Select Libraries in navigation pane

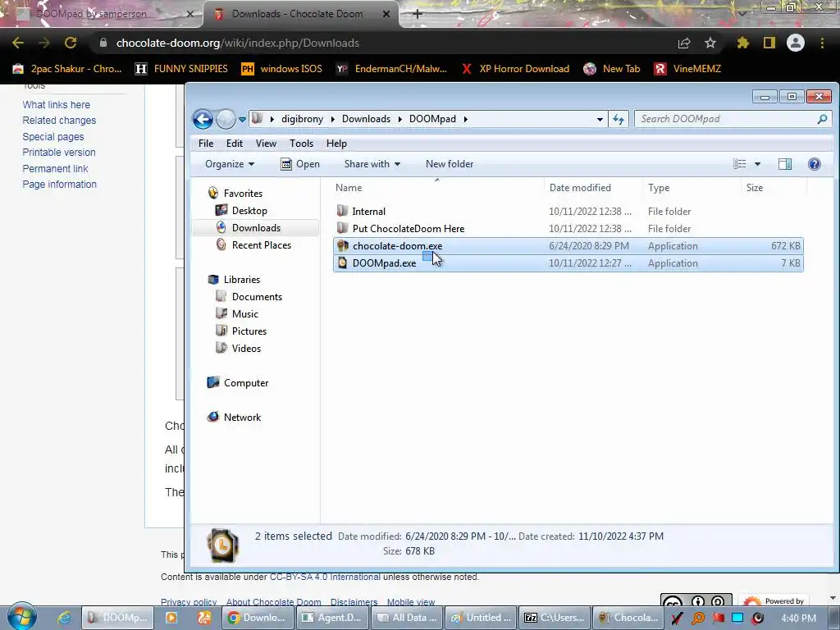pyautogui.click(x=242, y=280)
